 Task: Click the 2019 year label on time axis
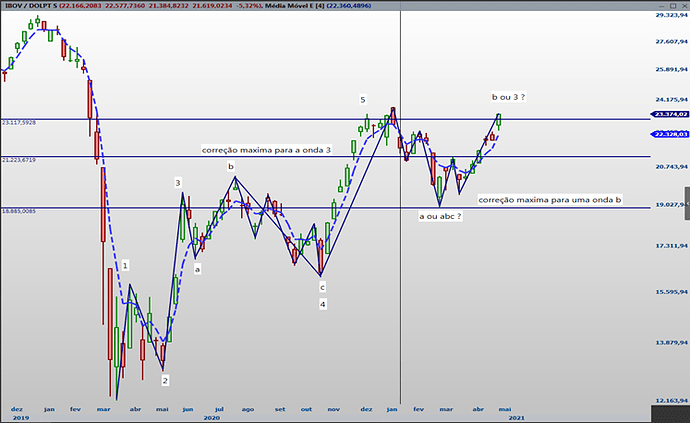click(x=21, y=417)
